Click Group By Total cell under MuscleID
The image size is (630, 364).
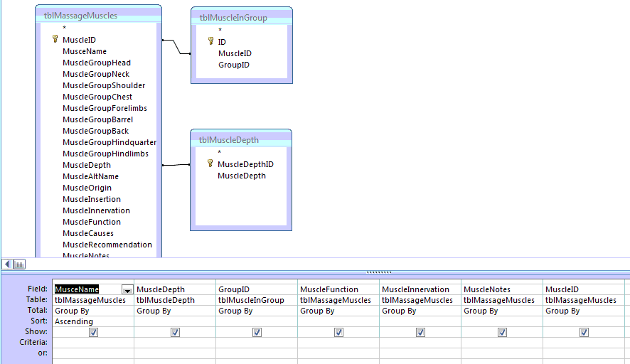[x=584, y=311]
